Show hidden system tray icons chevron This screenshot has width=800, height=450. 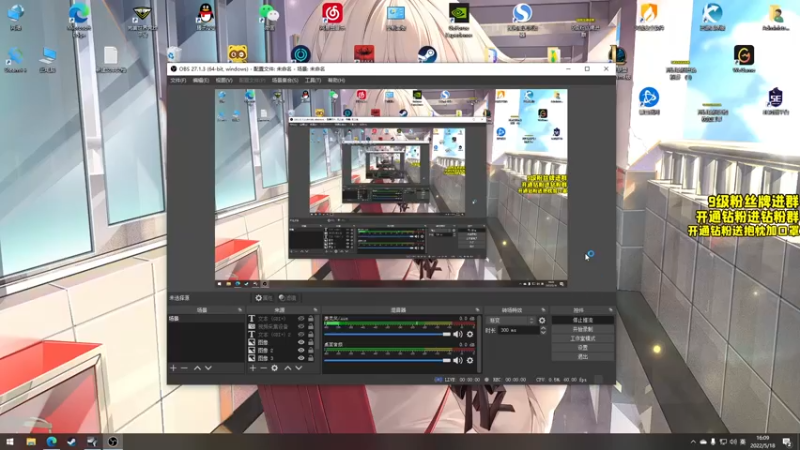[x=693, y=442]
